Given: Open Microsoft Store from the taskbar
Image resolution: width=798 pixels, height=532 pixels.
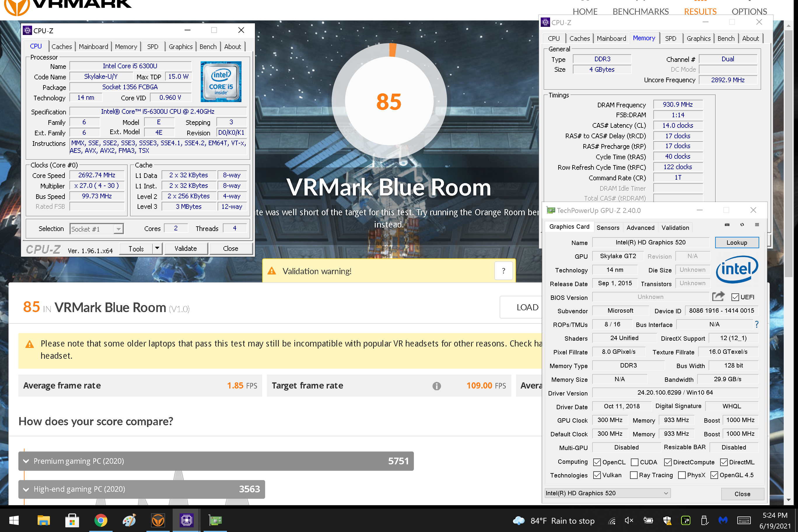Looking at the screenshot, I should [x=72, y=520].
